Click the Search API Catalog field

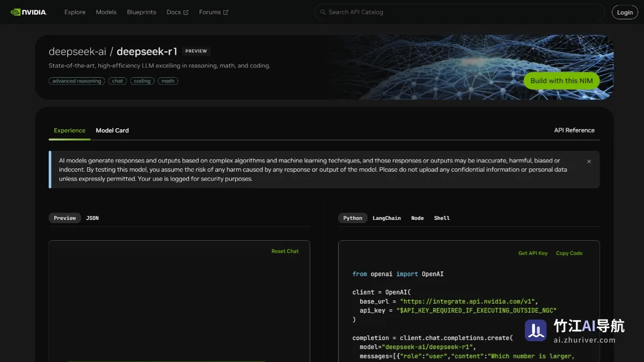click(x=459, y=12)
